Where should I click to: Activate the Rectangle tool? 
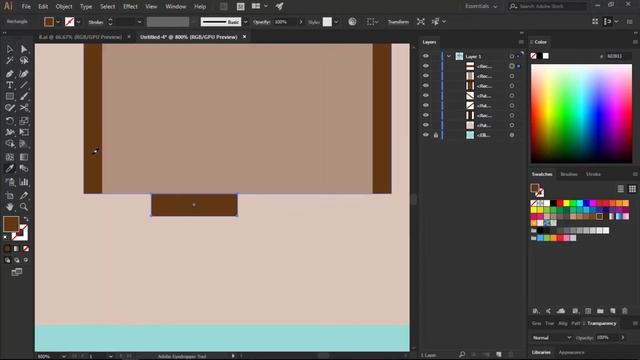coord(10,97)
